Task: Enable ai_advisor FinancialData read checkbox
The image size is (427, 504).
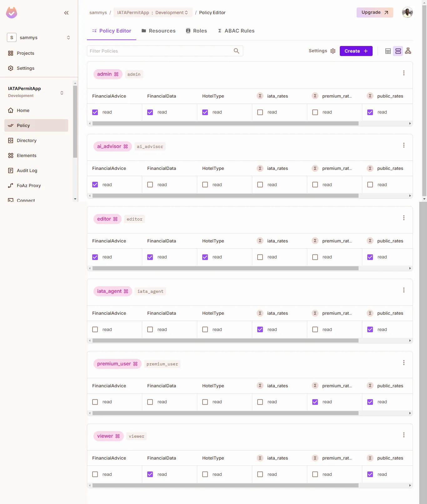Action: click(x=150, y=185)
